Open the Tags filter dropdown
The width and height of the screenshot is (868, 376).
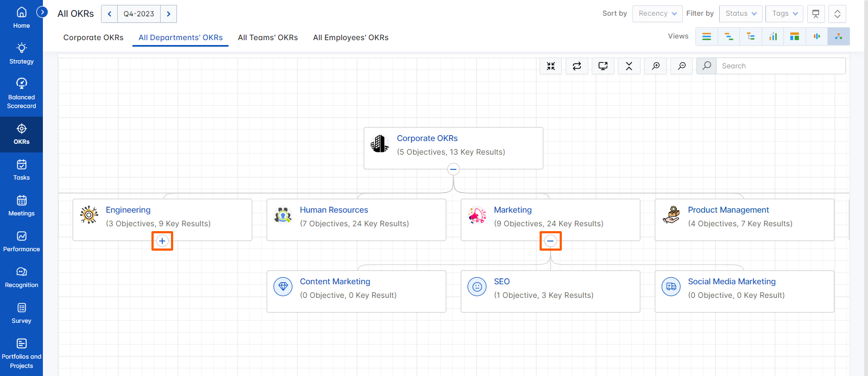click(784, 14)
